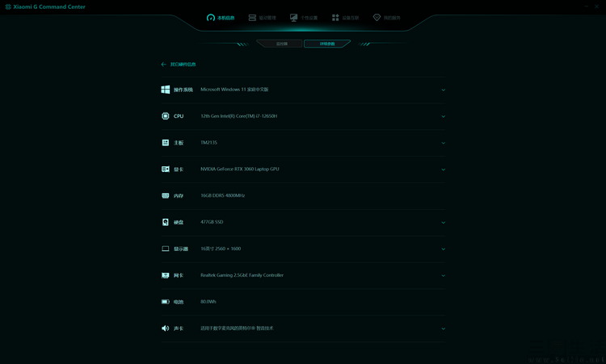
Task: Click the Windows logo icon in the 操作系统 row
Action: (x=166, y=90)
